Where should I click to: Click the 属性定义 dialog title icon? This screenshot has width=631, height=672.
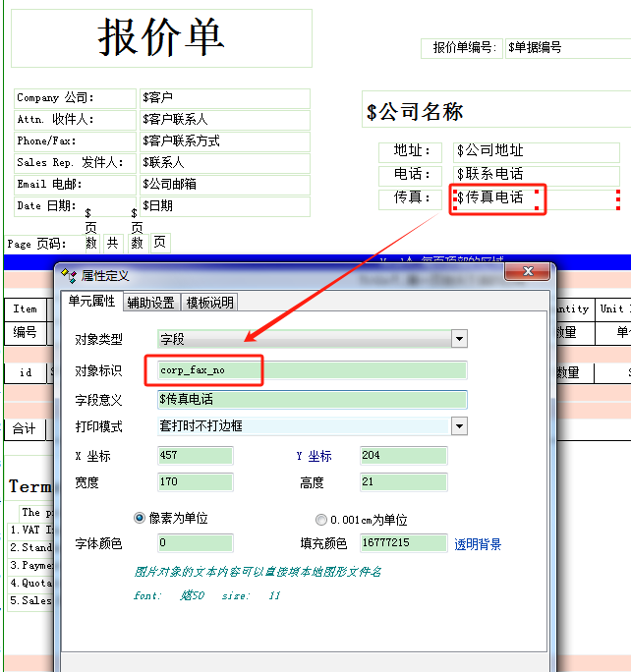pos(68,275)
